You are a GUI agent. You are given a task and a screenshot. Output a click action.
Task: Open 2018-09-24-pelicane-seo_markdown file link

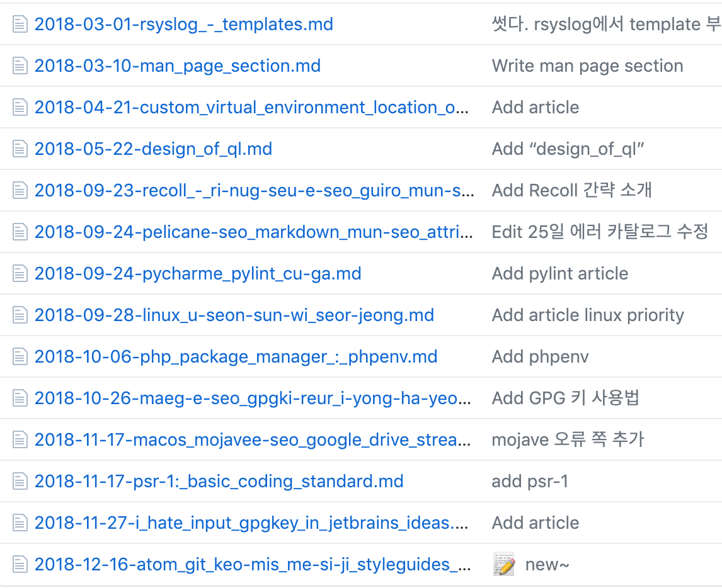254,232
